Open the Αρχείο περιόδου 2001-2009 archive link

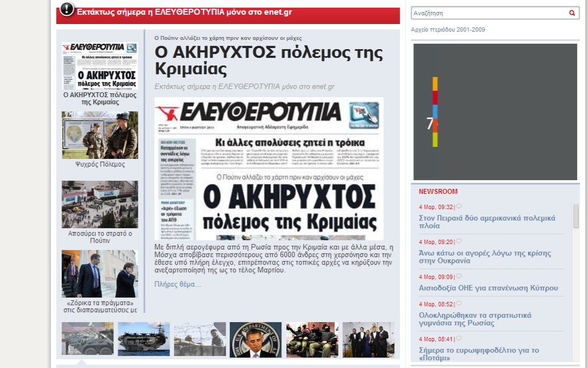(448, 29)
